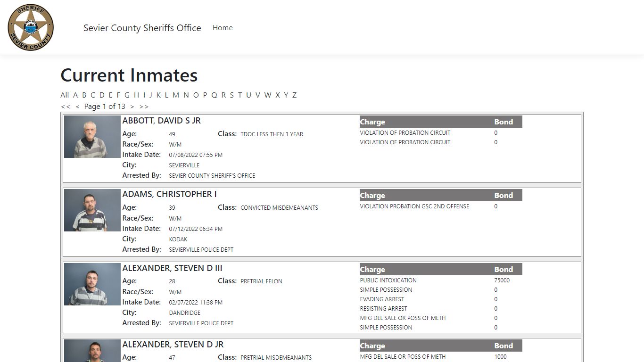
Task: Open mugshot of ABBOTT, DAVID S JR
Action: coord(92,137)
